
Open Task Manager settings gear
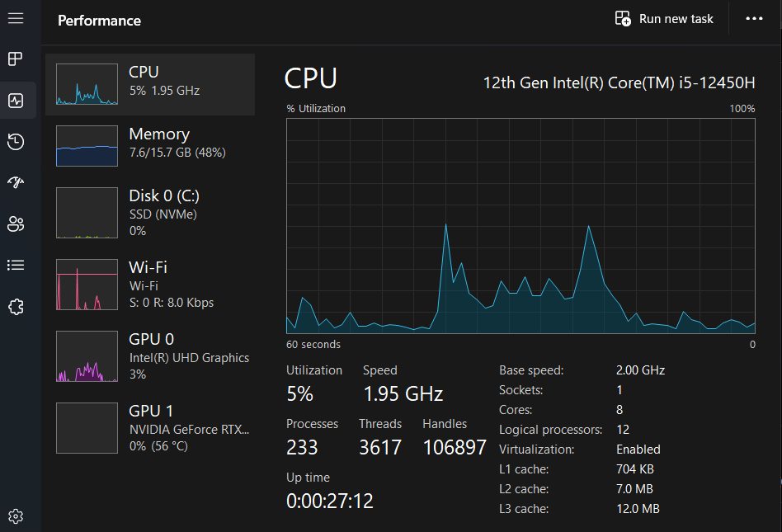click(16, 517)
